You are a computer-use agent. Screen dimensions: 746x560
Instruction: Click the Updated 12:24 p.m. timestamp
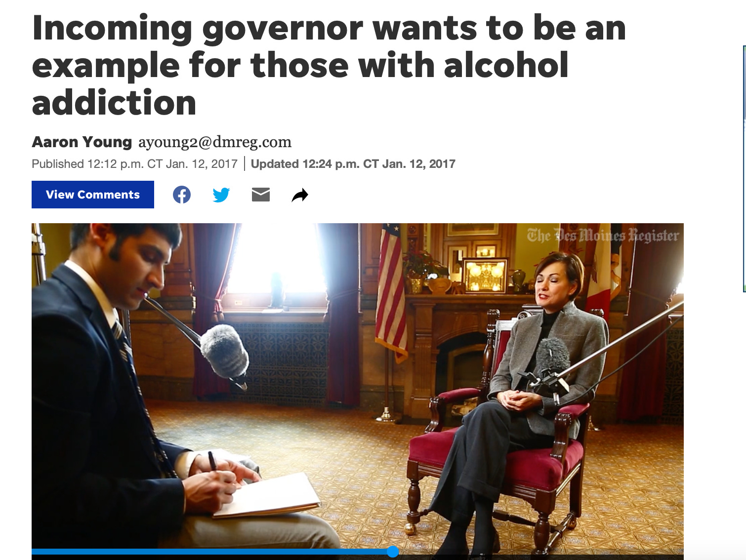pos(353,164)
